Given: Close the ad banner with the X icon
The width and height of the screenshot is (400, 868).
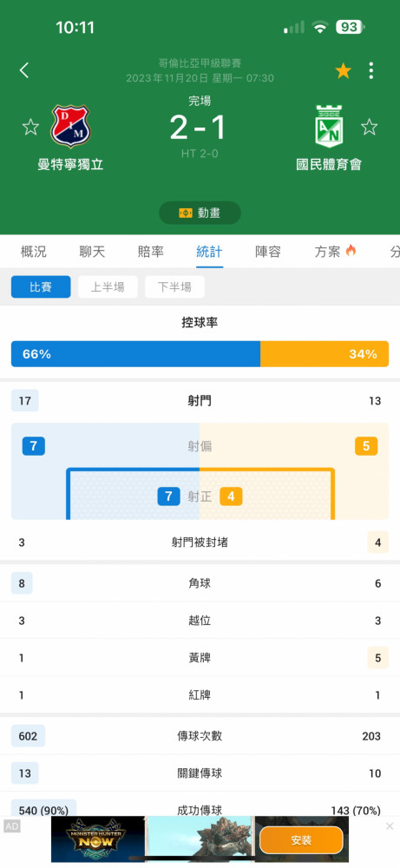Looking at the screenshot, I should point(390,826).
